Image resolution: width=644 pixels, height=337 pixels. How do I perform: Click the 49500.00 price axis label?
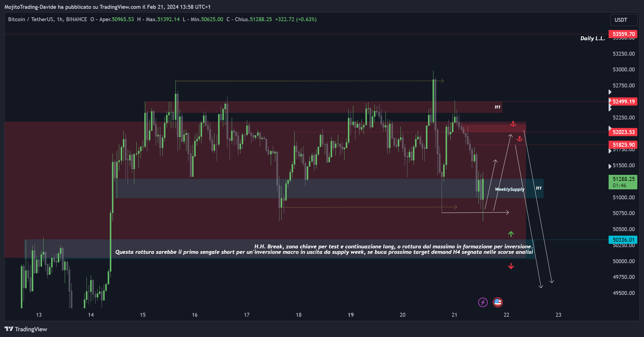(x=624, y=293)
